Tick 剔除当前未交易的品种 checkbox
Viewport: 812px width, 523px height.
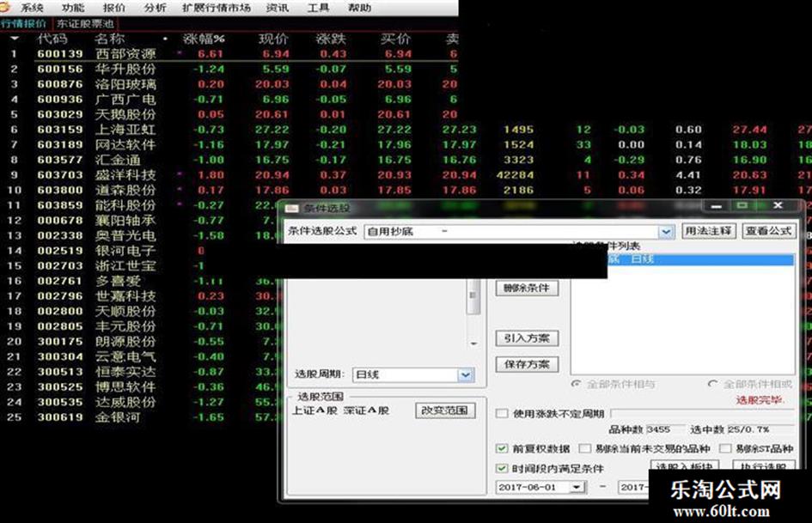point(584,448)
